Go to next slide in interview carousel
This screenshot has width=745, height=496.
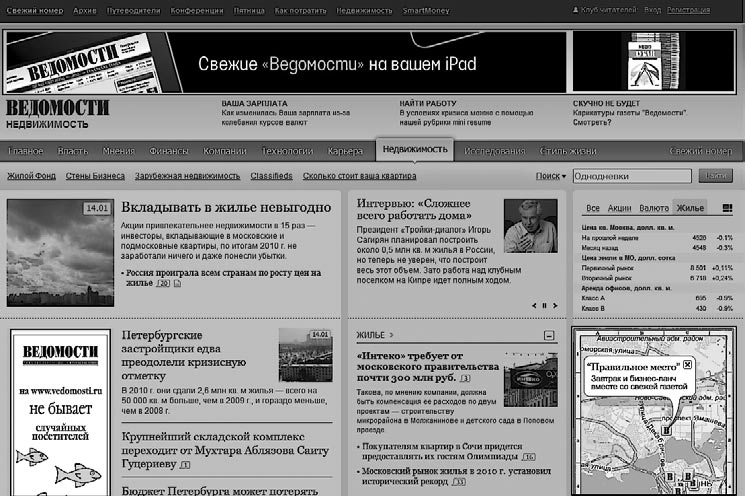(x=555, y=305)
